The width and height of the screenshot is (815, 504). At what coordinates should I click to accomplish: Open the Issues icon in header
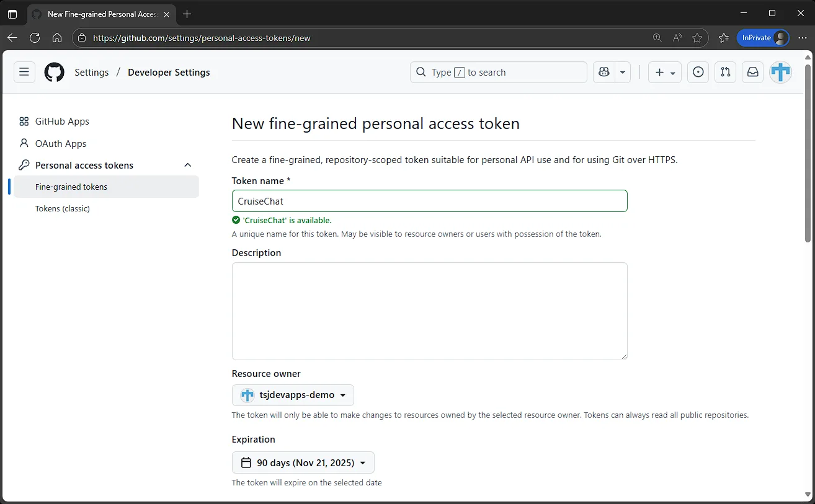(698, 72)
